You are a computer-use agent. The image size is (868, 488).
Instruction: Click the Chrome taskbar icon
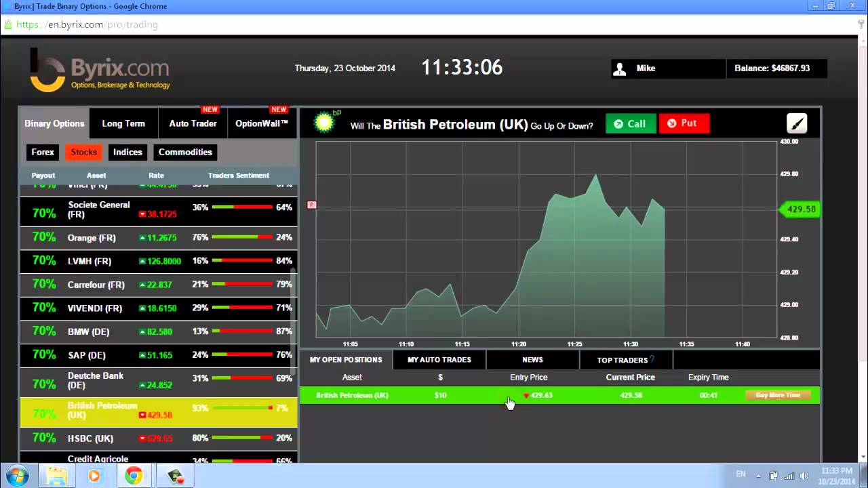134,476
